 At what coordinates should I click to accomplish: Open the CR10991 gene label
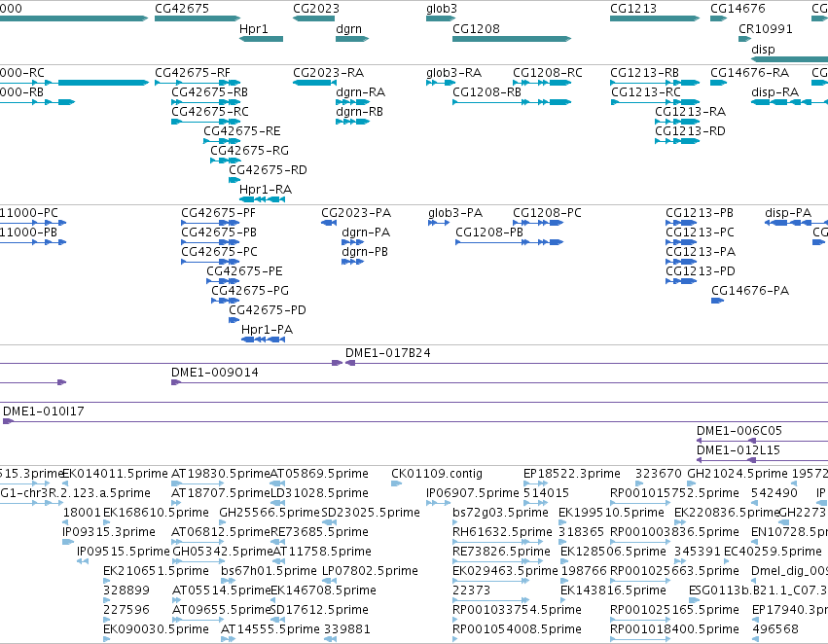[765, 28]
